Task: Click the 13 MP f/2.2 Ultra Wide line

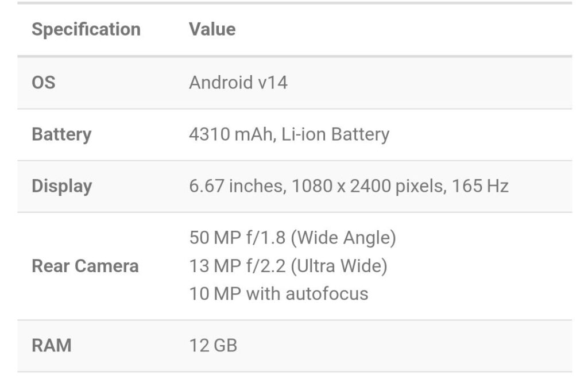Action: [288, 266]
